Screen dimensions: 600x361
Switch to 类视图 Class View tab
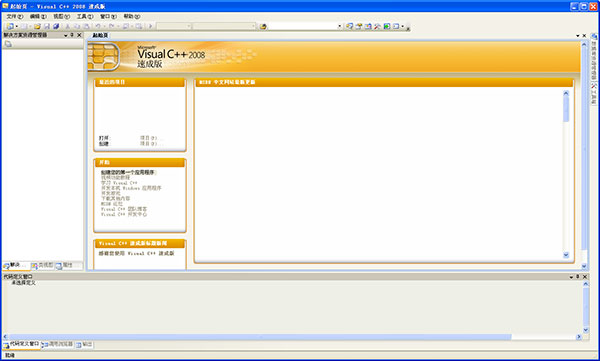click(x=42, y=265)
